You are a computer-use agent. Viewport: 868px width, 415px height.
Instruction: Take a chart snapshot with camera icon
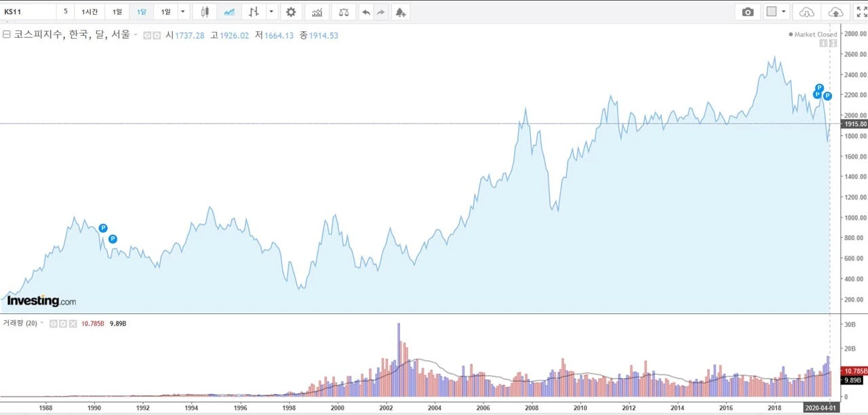[x=747, y=12]
